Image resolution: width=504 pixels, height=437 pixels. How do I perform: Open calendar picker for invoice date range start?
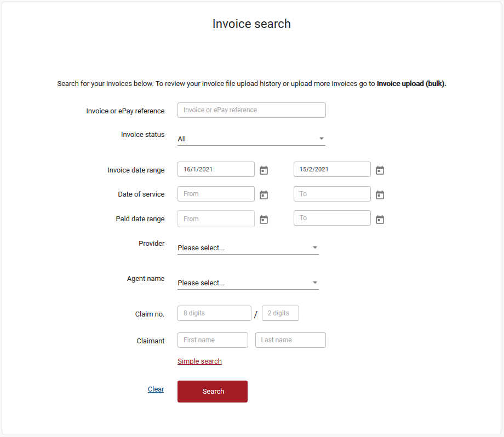(264, 170)
